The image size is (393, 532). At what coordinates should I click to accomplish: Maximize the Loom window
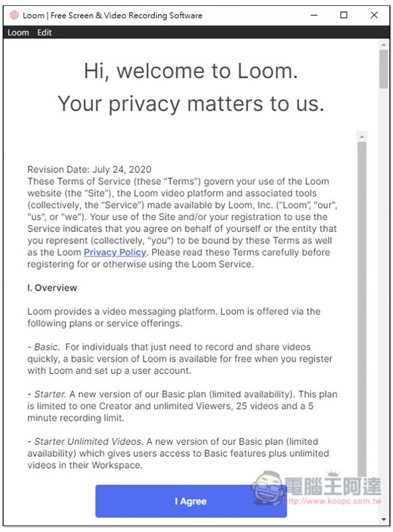click(343, 15)
